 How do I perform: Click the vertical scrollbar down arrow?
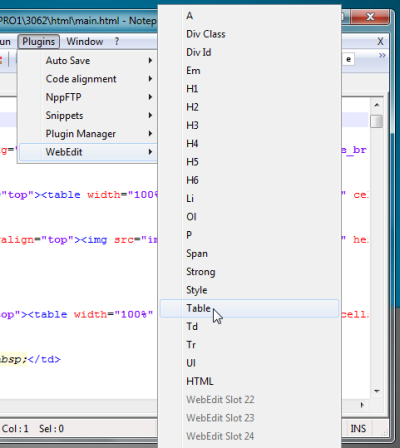(x=377, y=391)
